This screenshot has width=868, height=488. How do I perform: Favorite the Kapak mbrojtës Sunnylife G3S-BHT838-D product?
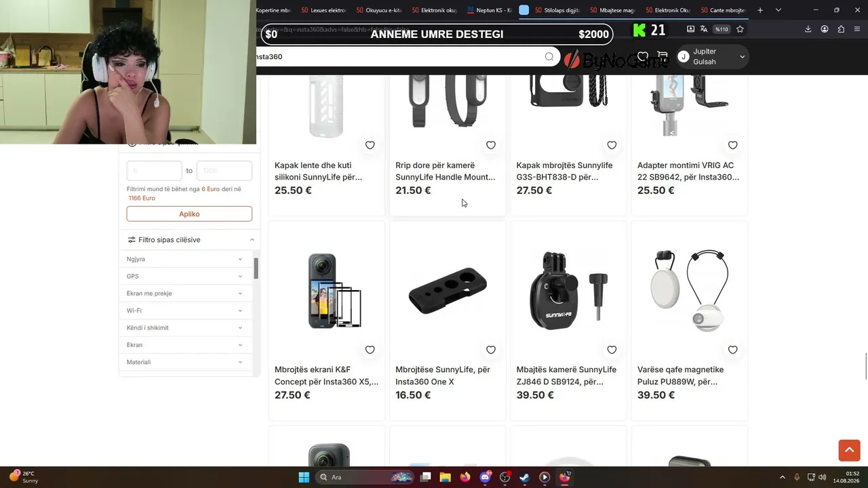pos(612,145)
